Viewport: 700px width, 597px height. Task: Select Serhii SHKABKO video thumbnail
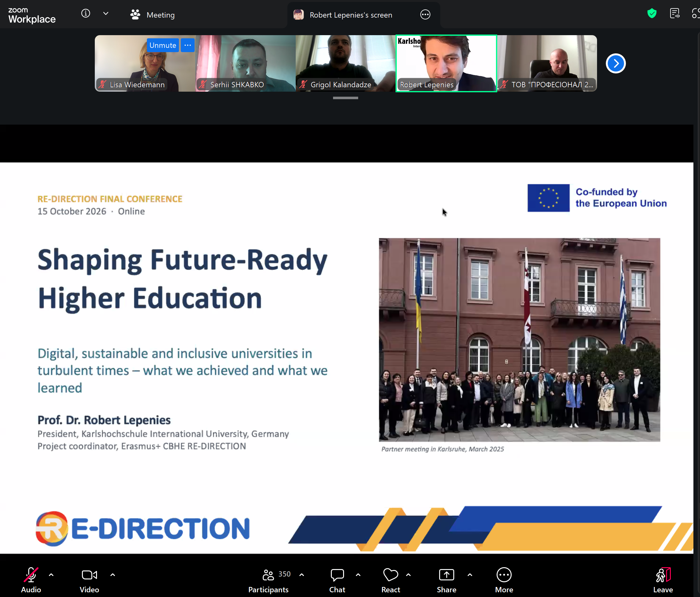[245, 63]
